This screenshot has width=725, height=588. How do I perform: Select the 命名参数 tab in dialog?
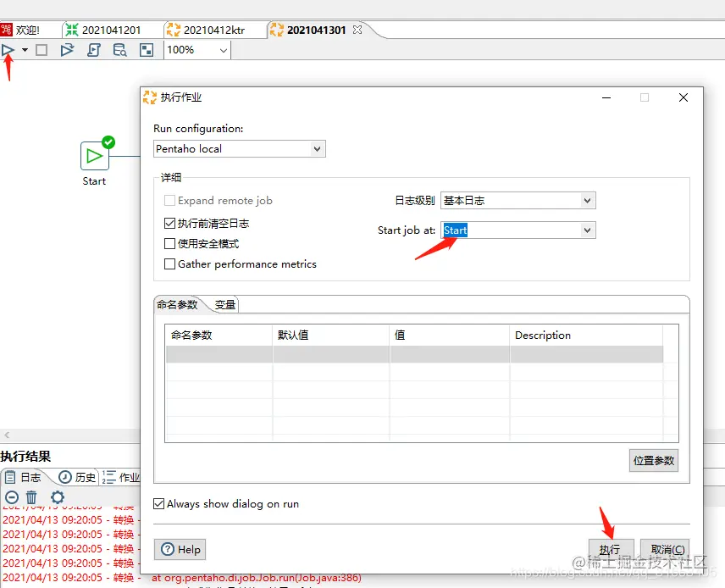pyautogui.click(x=177, y=305)
